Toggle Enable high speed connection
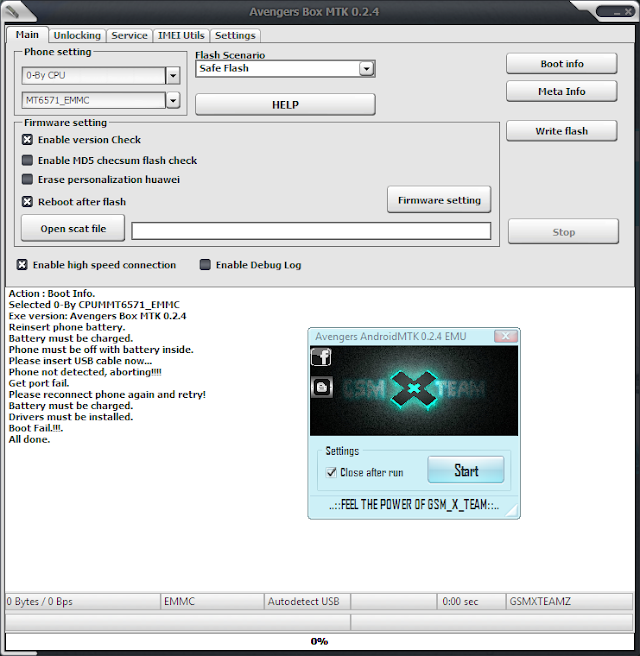The image size is (640, 656). (x=22, y=265)
